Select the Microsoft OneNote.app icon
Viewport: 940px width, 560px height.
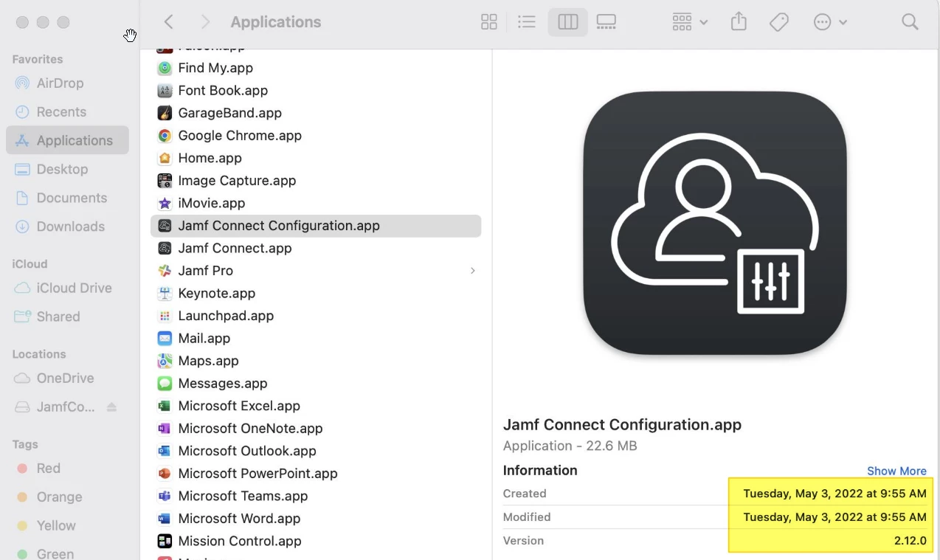coord(165,428)
